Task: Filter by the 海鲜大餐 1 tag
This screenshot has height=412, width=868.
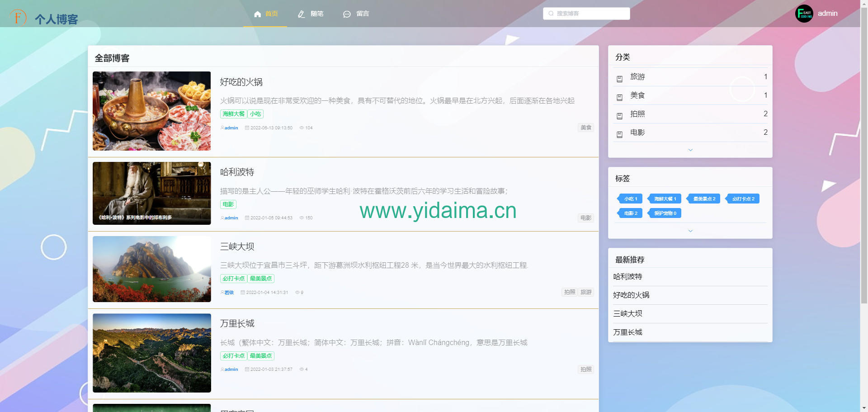Action: pyautogui.click(x=664, y=199)
